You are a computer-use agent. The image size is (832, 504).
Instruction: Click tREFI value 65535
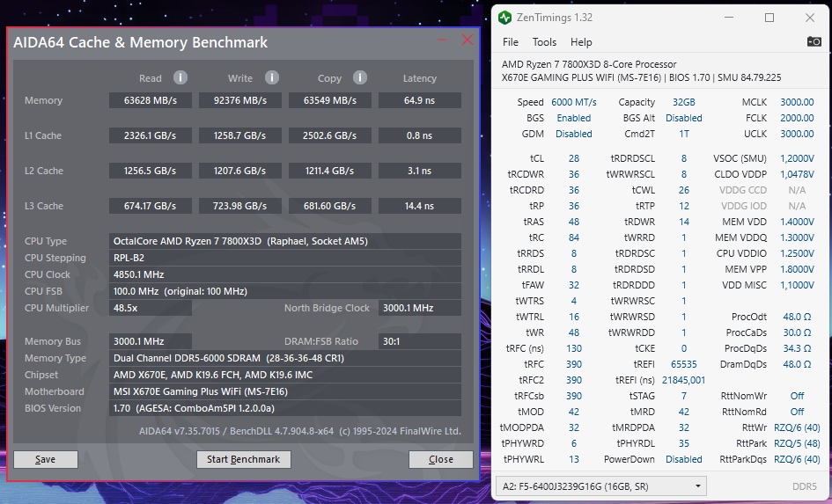(683, 364)
